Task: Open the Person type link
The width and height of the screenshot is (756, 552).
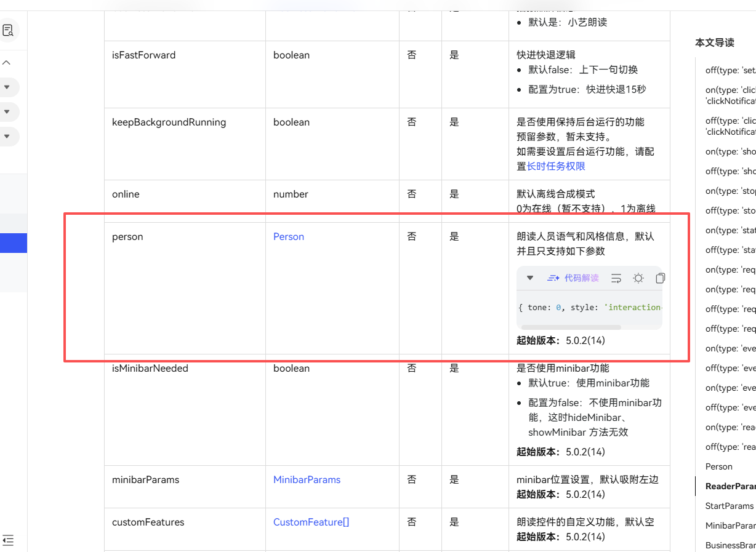Action: pos(288,237)
